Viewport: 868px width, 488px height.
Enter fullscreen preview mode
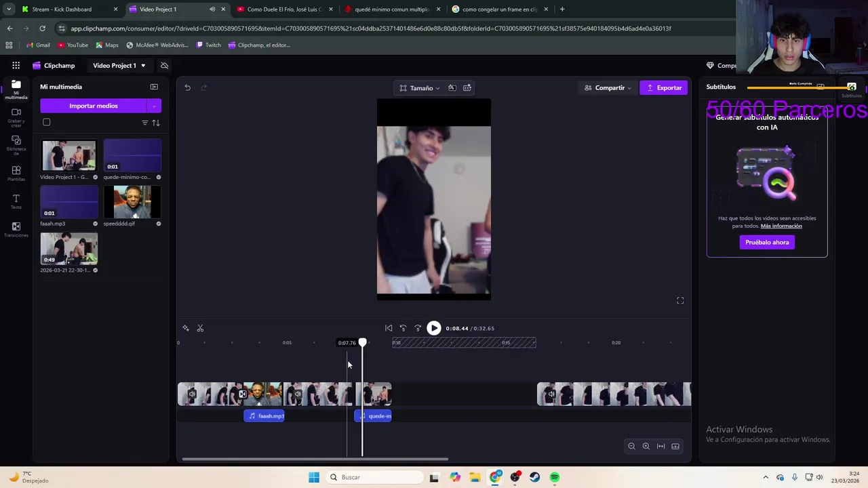coord(680,301)
